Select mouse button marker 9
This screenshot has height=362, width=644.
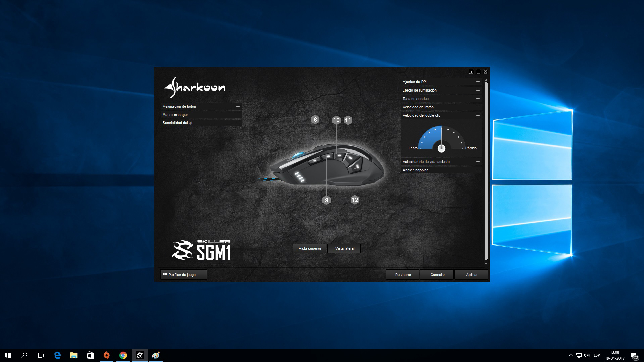tap(326, 200)
